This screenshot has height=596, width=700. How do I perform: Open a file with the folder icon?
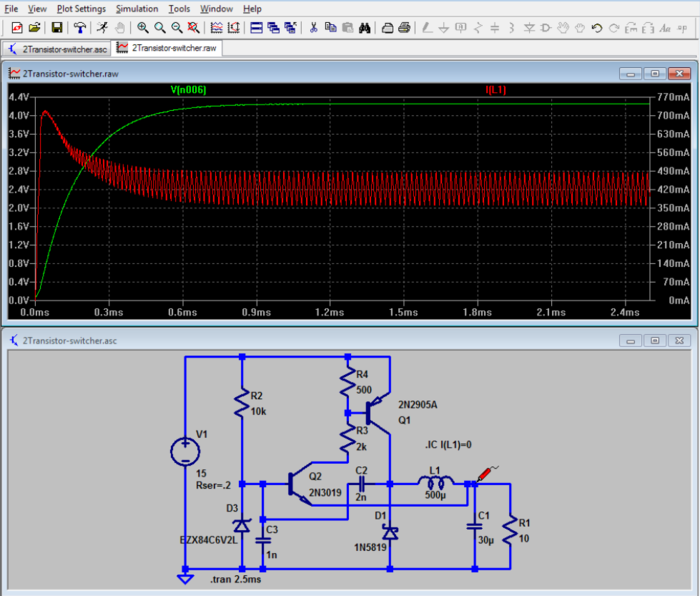point(35,28)
